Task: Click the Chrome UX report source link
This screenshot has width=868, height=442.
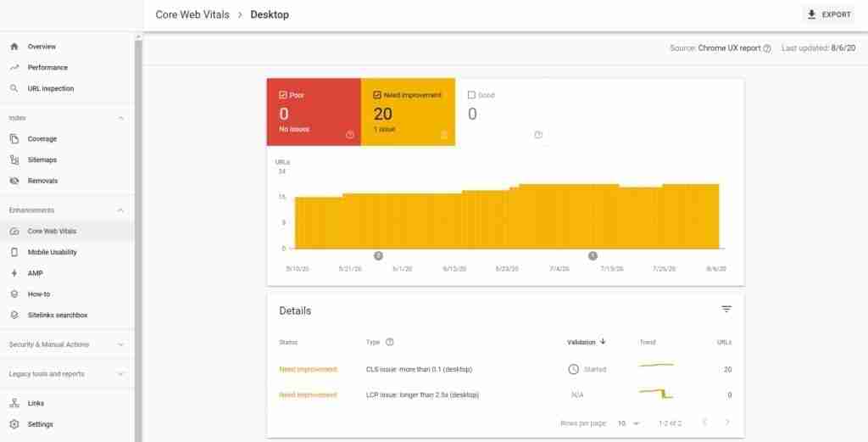Action: tap(729, 48)
